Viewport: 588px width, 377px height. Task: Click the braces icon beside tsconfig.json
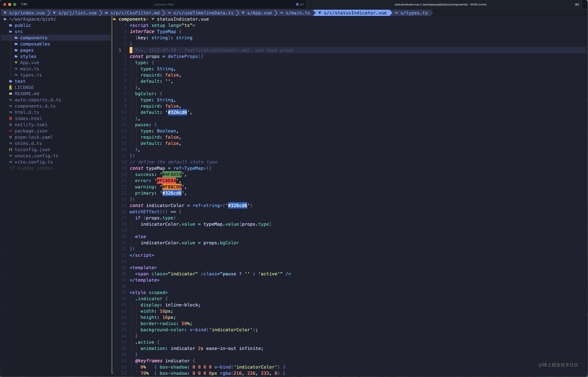[10, 150]
